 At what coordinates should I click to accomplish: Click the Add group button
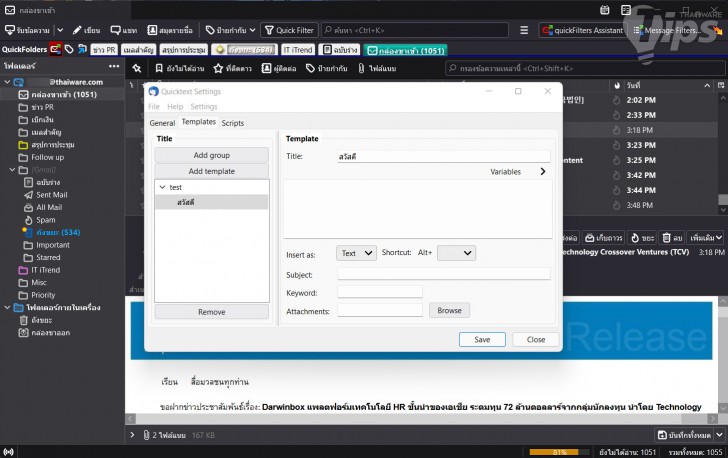pyautogui.click(x=212, y=155)
